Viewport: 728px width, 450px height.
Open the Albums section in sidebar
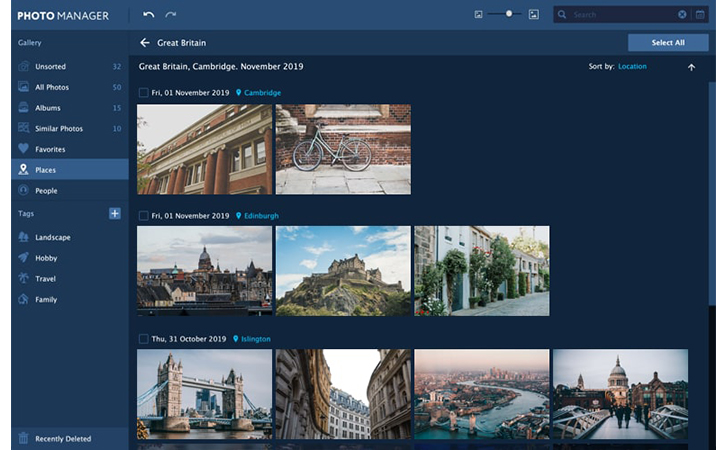click(48, 108)
